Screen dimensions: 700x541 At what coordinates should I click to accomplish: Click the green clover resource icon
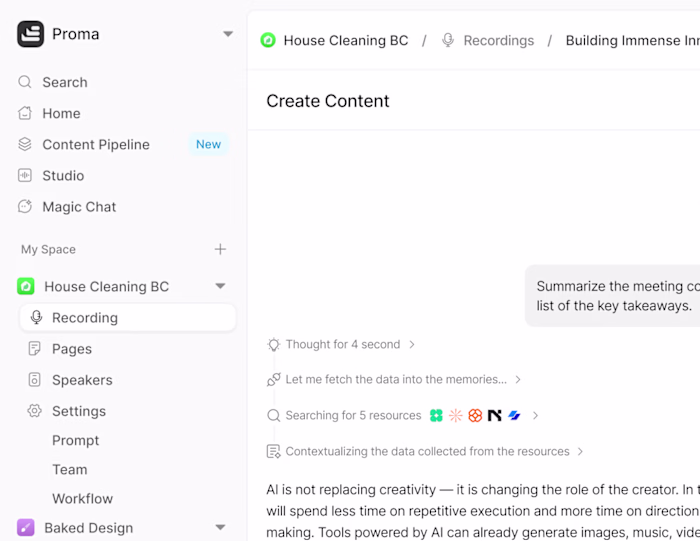(x=436, y=416)
